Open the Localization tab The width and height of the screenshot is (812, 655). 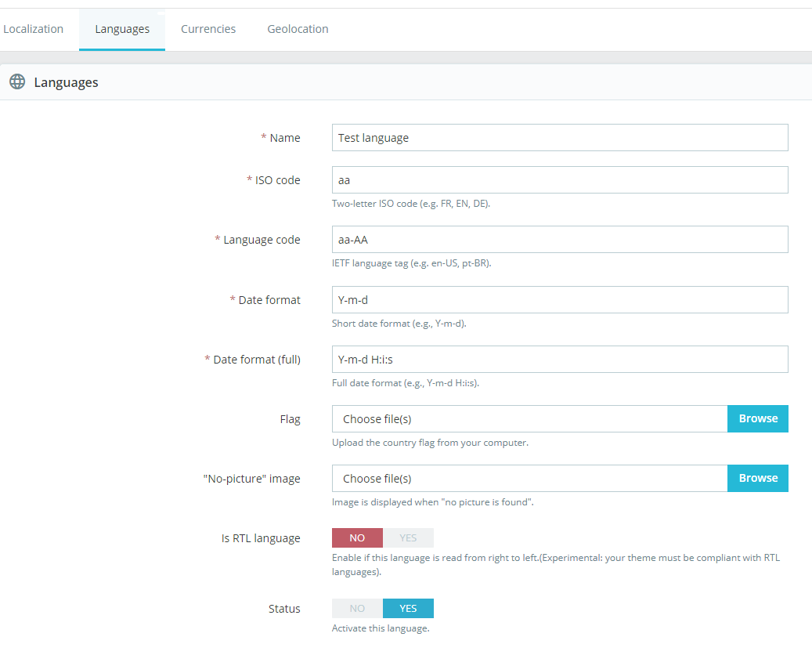pyautogui.click(x=33, y=29)
